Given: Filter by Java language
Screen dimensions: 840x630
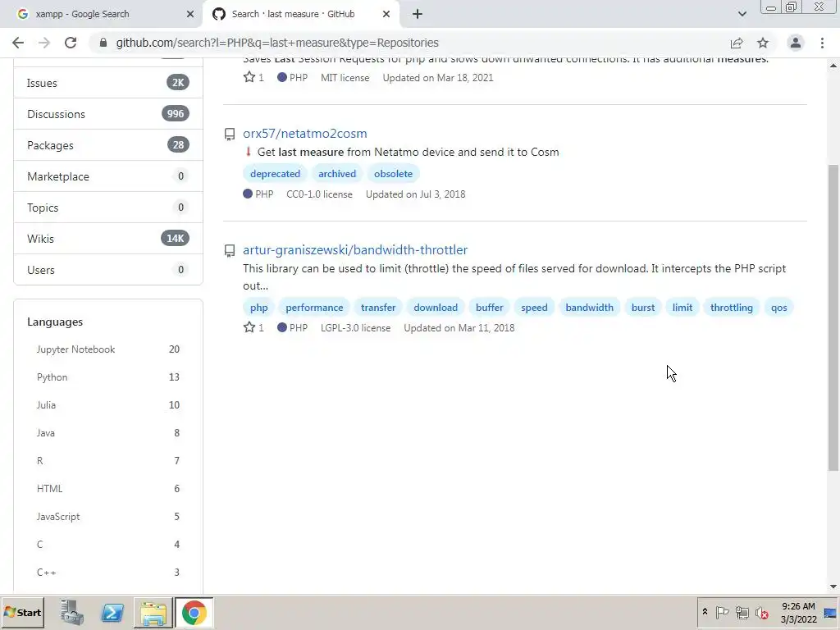Looking at the screenshot, I should [x=108, y=433].
